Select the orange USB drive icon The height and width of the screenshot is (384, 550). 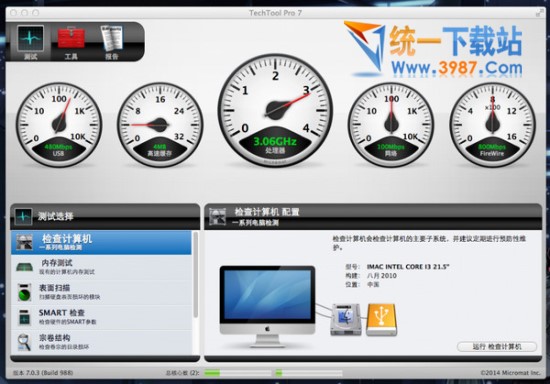tap(381, 319)
